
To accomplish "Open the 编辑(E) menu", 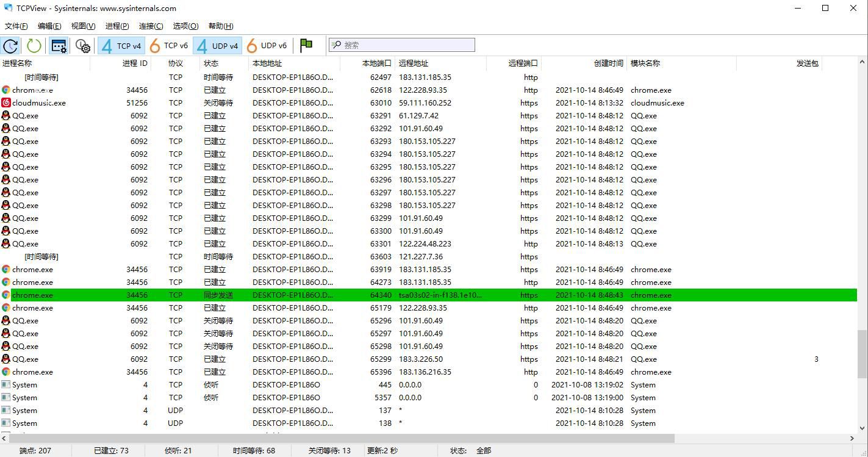I will tap(49, 26).
